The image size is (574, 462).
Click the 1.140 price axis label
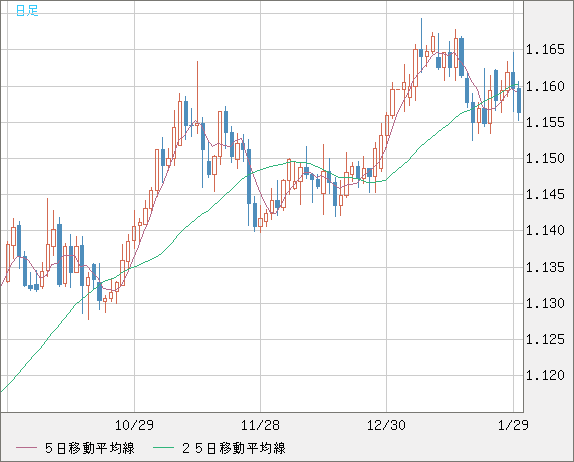click(x=545, y=230)
